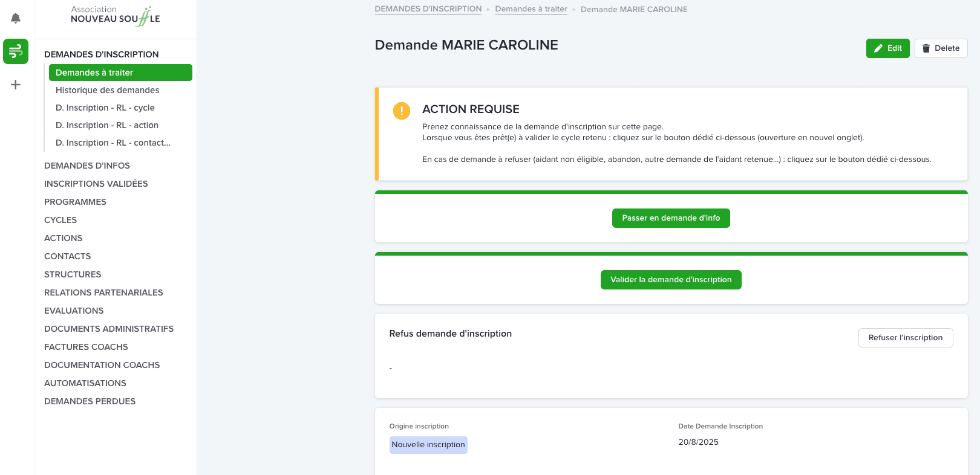The height and width of the screenshot is (475, 980).
Task: Expand the ACTIONS section
Action: 64,238
